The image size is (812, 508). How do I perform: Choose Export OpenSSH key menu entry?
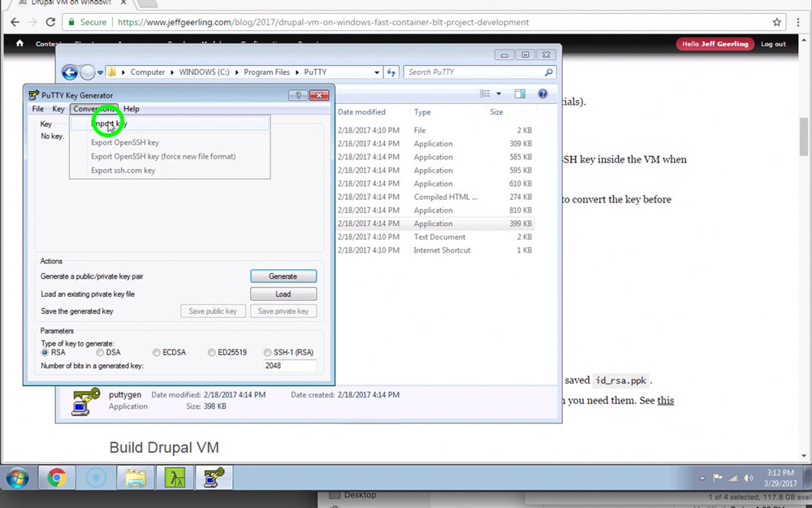pos(170,142)
